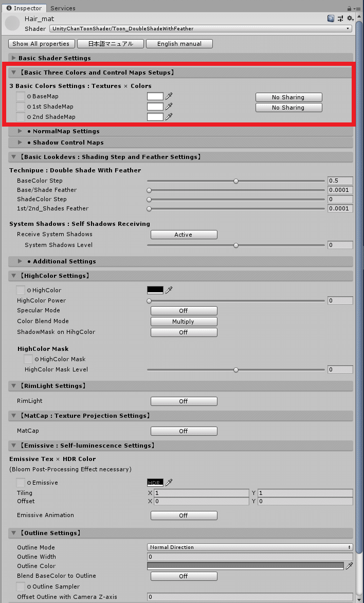Open the material help reference icon
This screenshot has height=603, width=364.
pos(331,19)
